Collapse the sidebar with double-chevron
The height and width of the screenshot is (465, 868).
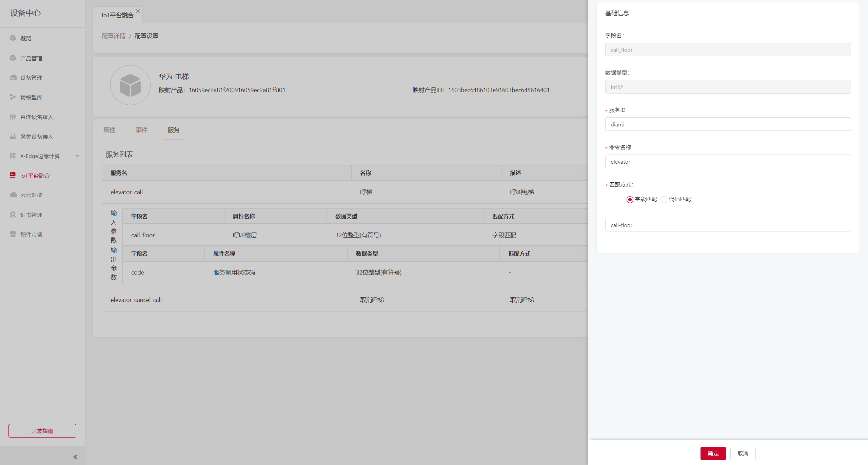point(75,457)
